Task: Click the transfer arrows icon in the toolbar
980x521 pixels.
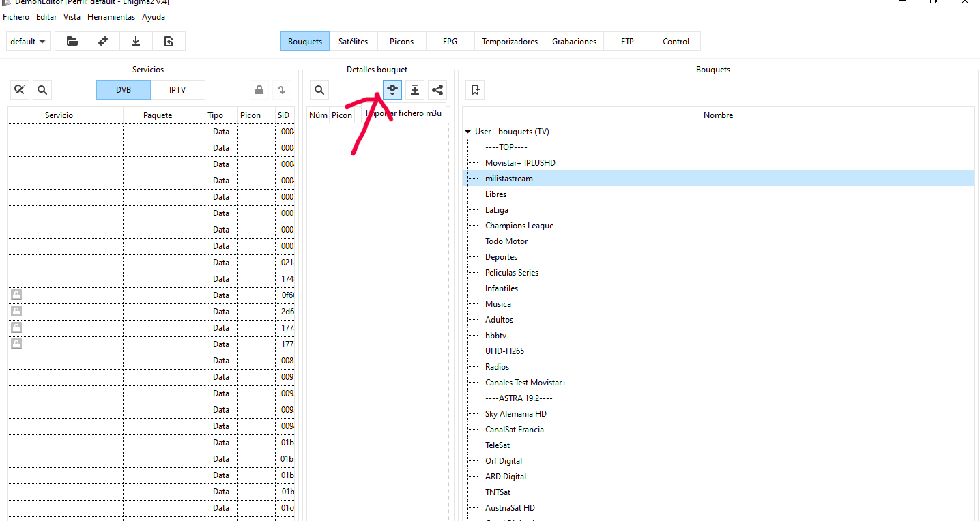Action: click(103, 42)
